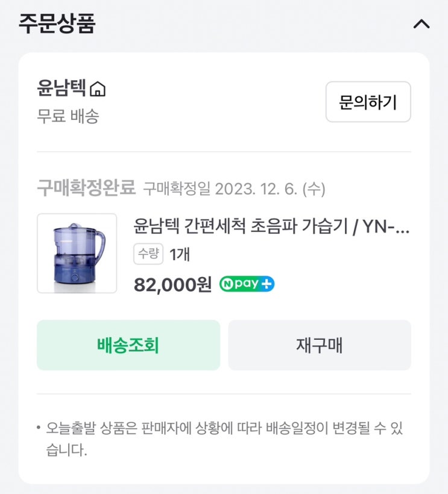Click the 1개 quantity value
448x494 pixels.
180,255
